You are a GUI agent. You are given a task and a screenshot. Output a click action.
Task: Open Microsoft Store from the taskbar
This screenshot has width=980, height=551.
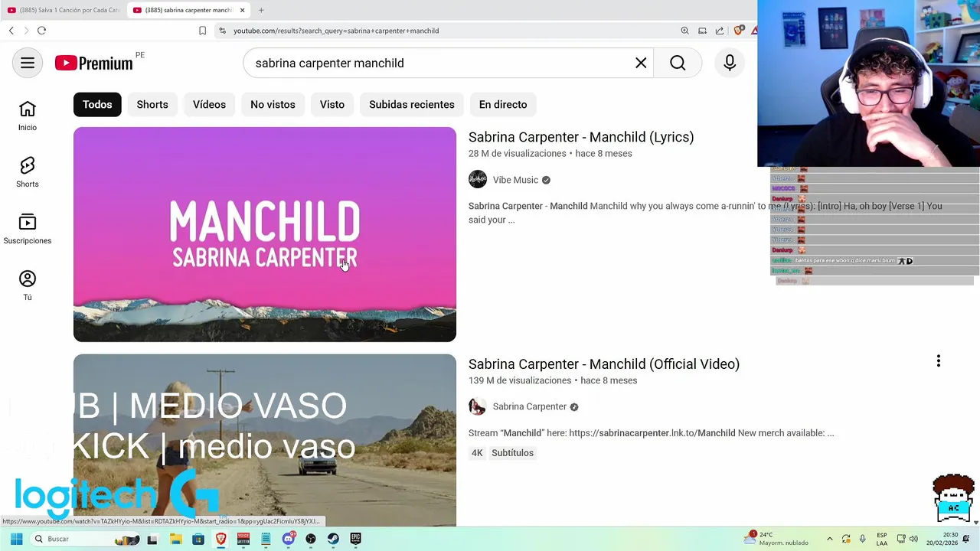coord(198,539)
